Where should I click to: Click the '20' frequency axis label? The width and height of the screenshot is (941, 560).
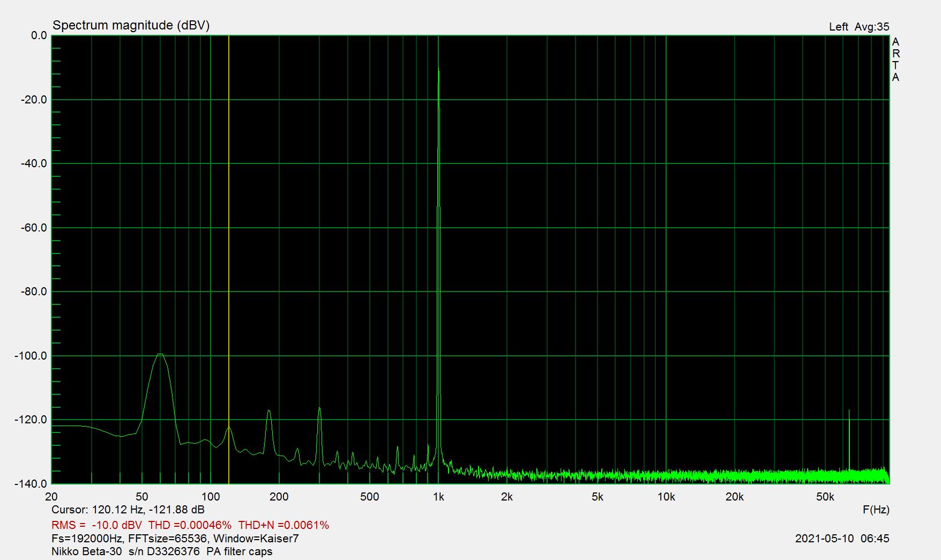point(52,497)
